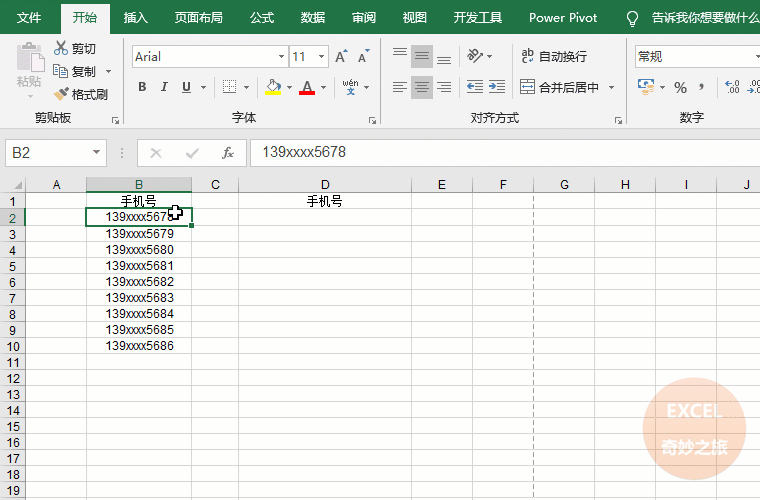Screen dimensions: 760x500
Task: Click the percent style icon
Action: [680, 87]
